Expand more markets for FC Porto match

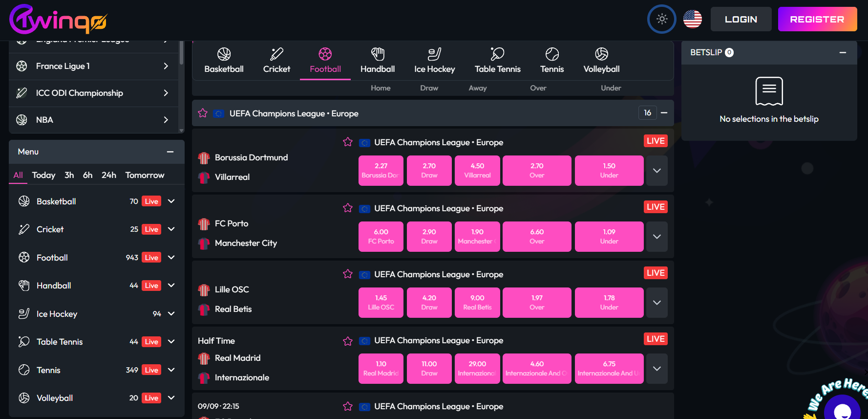[x=657, y=237]
